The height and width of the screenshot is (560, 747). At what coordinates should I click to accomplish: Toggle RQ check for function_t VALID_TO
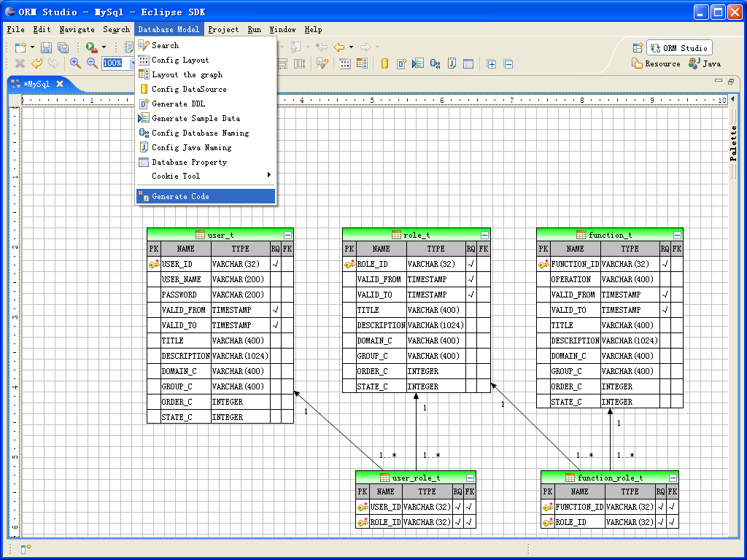(665, 309)
